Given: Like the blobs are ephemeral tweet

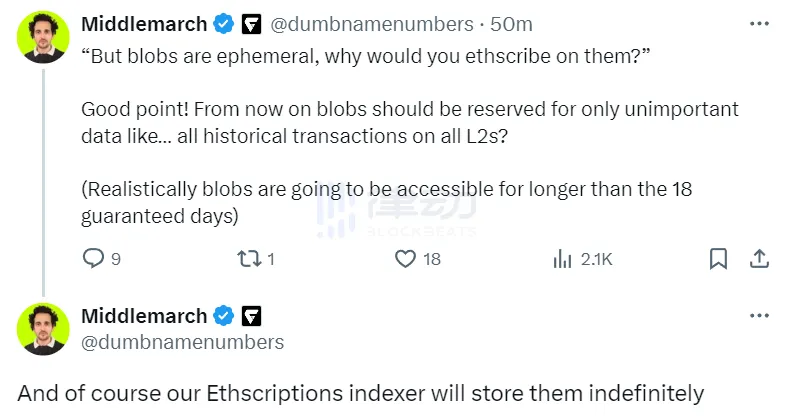Looking at the screenshot, I should [405, 259].
